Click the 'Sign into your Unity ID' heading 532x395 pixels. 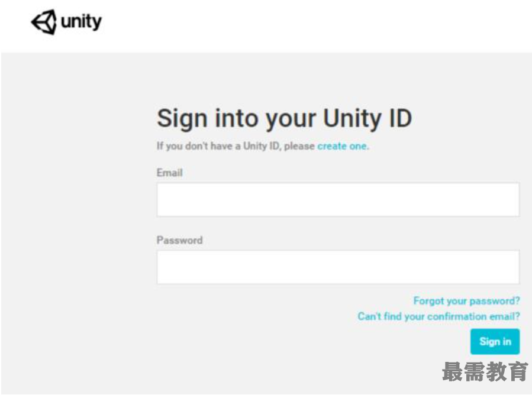tap(284, 119)
